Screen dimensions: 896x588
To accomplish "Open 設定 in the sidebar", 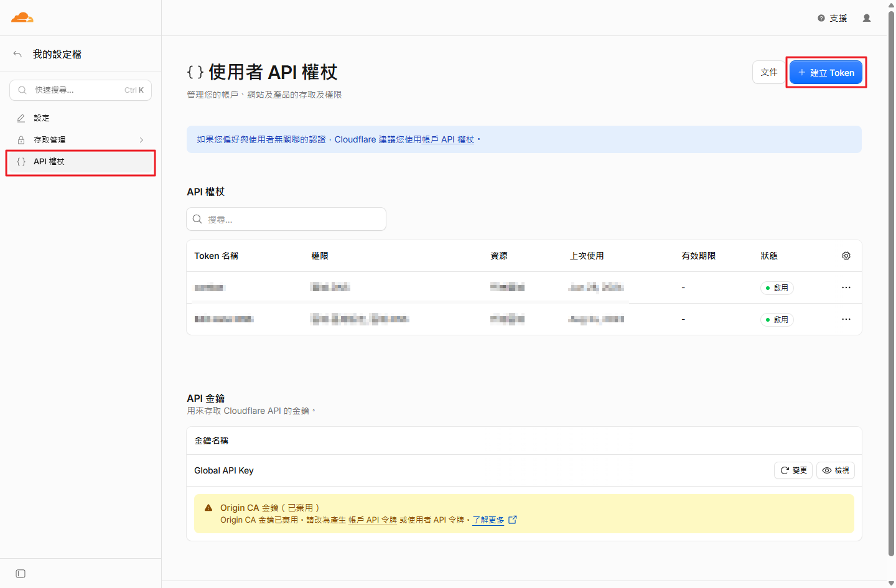I will [80, 118].
